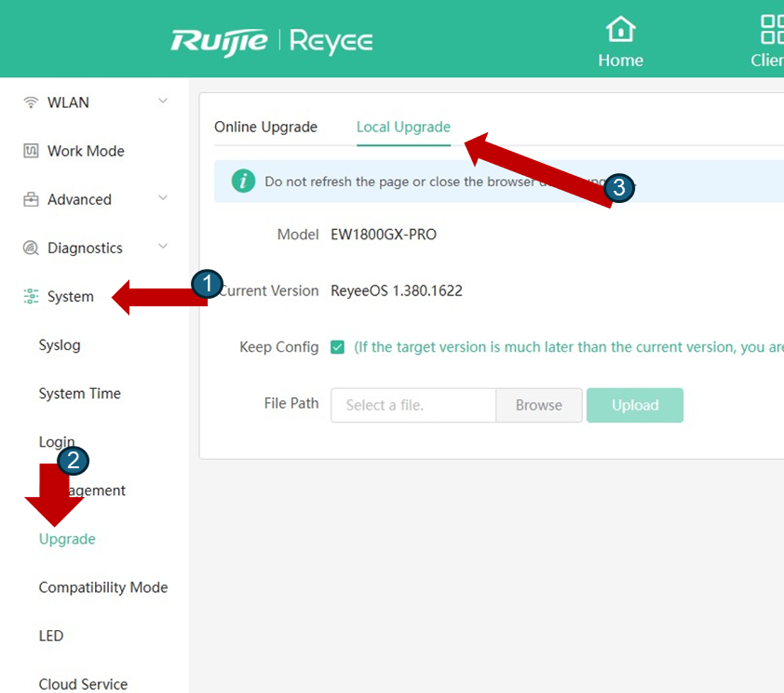
Task: Click the WLAN wifi icon
Action: 31,102
